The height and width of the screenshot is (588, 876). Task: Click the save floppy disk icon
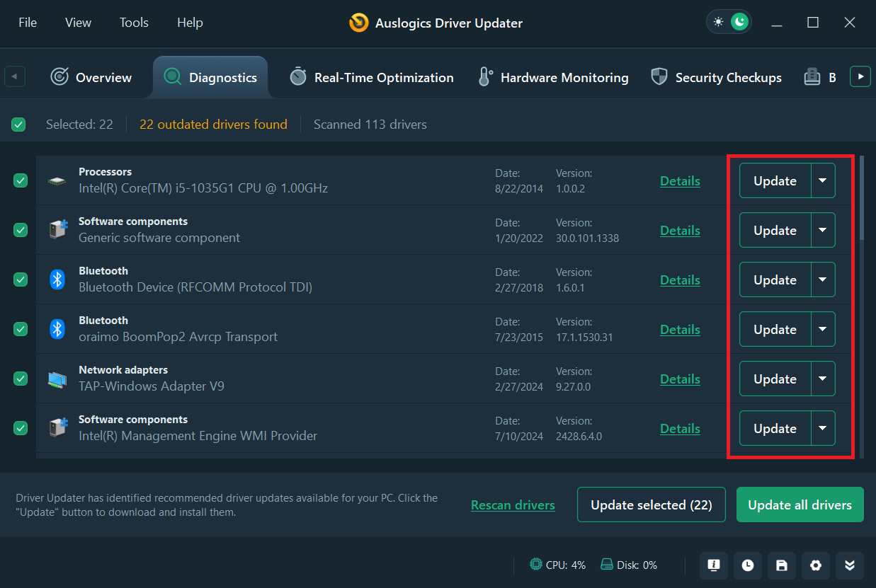782,565
